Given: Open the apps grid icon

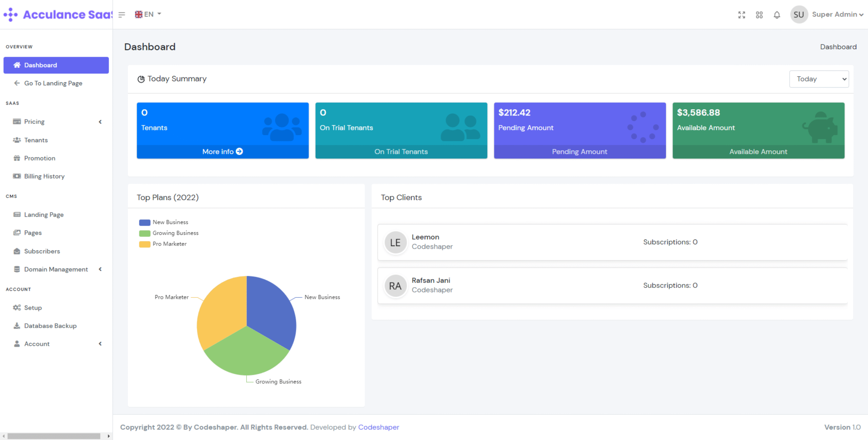Looking at the screenshot, I should (759, 15).
